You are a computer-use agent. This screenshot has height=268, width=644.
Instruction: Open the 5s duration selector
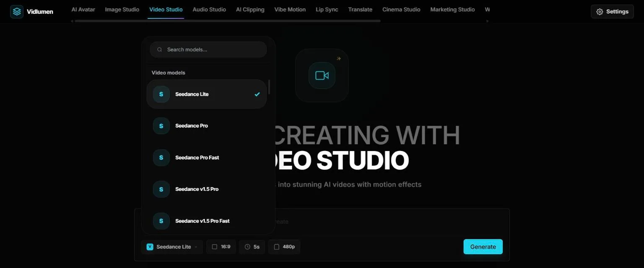pyautogui.click(x=252, y=247)
